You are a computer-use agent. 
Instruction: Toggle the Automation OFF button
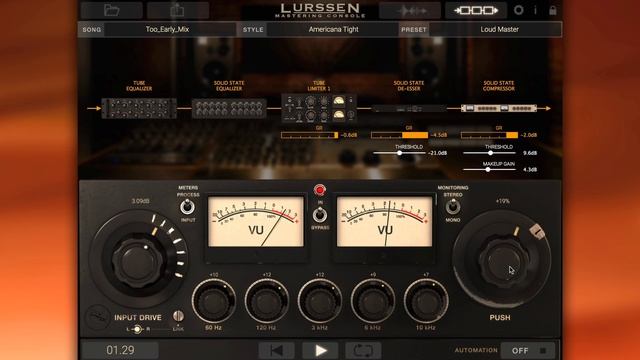click(528, 350)
